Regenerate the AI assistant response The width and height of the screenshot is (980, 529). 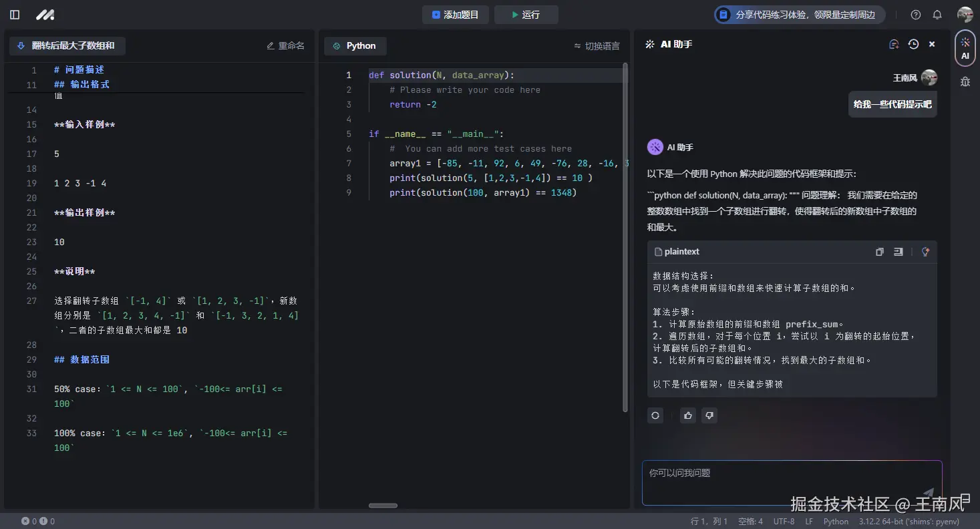click(x=655, y=415)
